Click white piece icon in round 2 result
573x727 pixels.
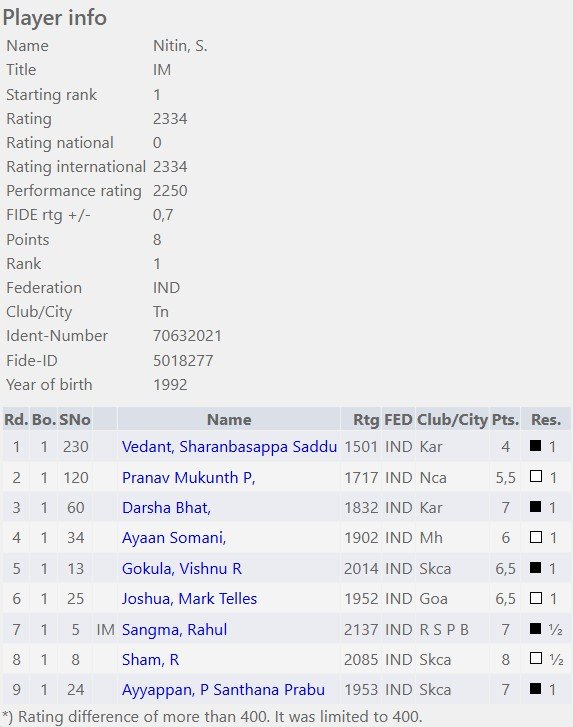point(535,476)
